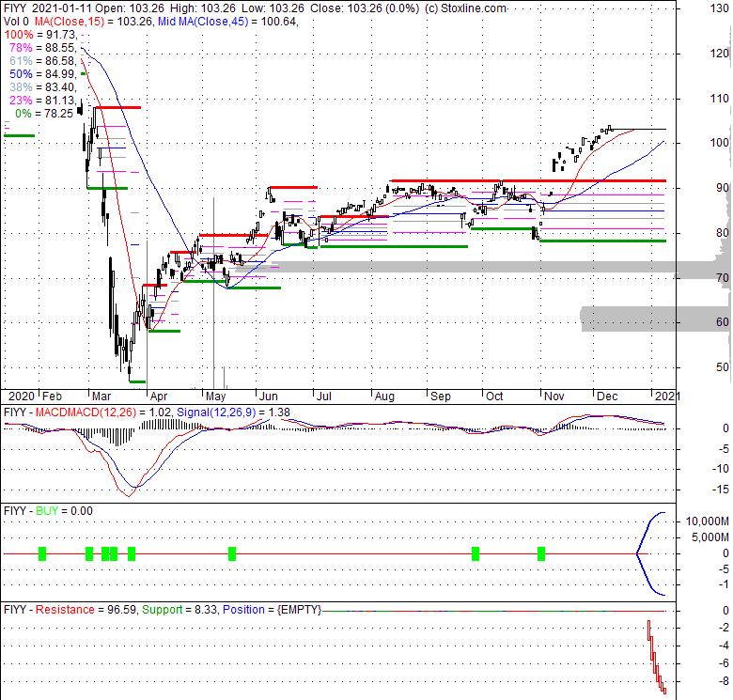Click the -6 axis label in Resistance panel
This screenshot has height=700, width=733.
tap(724, 663)
